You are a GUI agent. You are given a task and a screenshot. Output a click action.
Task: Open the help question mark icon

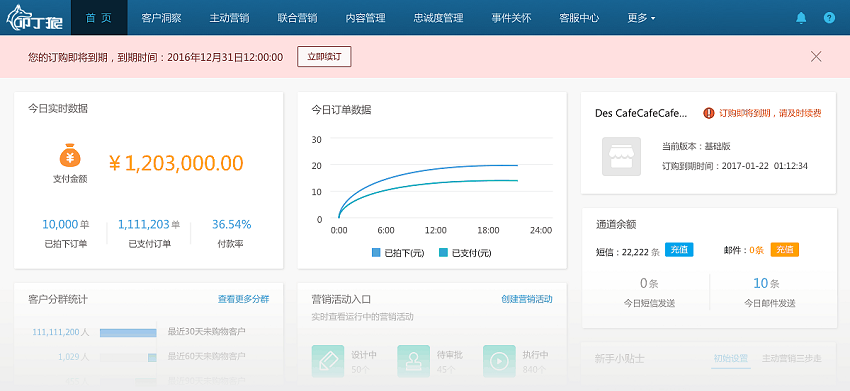coord(829,18)
